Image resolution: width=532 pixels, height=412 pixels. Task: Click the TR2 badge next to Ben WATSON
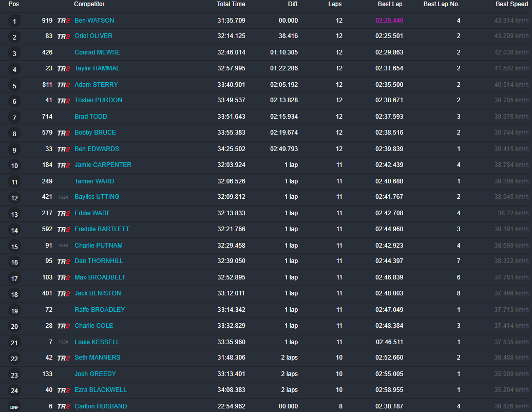tap(63, 20)
